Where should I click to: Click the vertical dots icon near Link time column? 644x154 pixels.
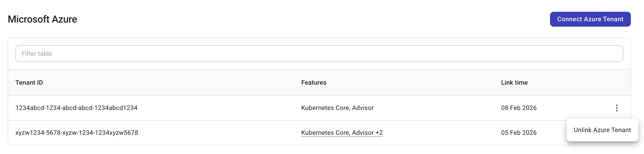[x=617, y=108]
